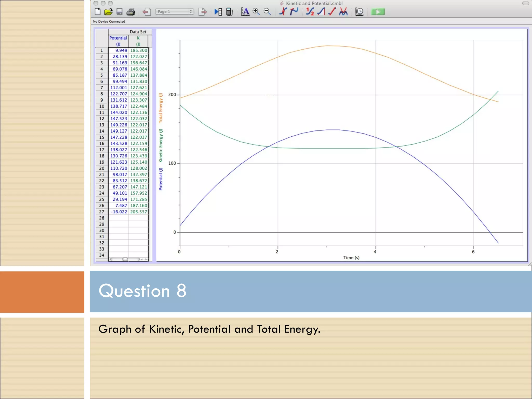Save the file with the floppy disk icon
Screen dimensions: 532x399
pos(119,12)
